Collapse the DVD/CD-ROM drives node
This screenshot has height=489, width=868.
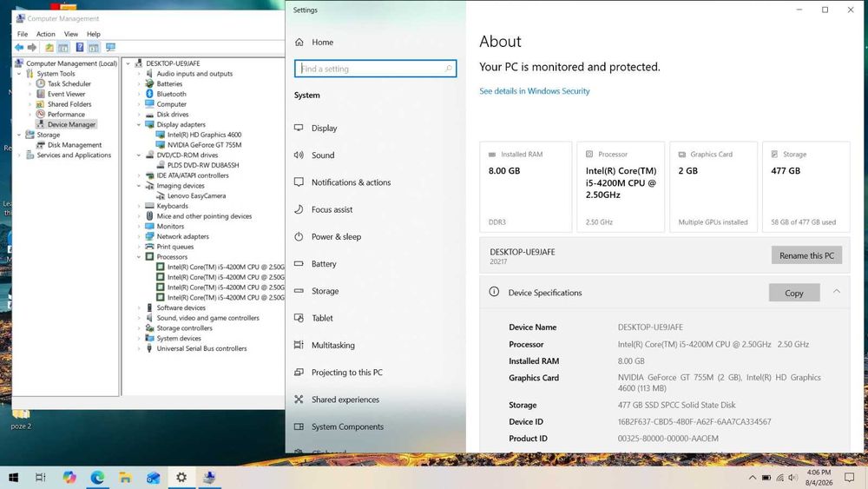[139, 155]
